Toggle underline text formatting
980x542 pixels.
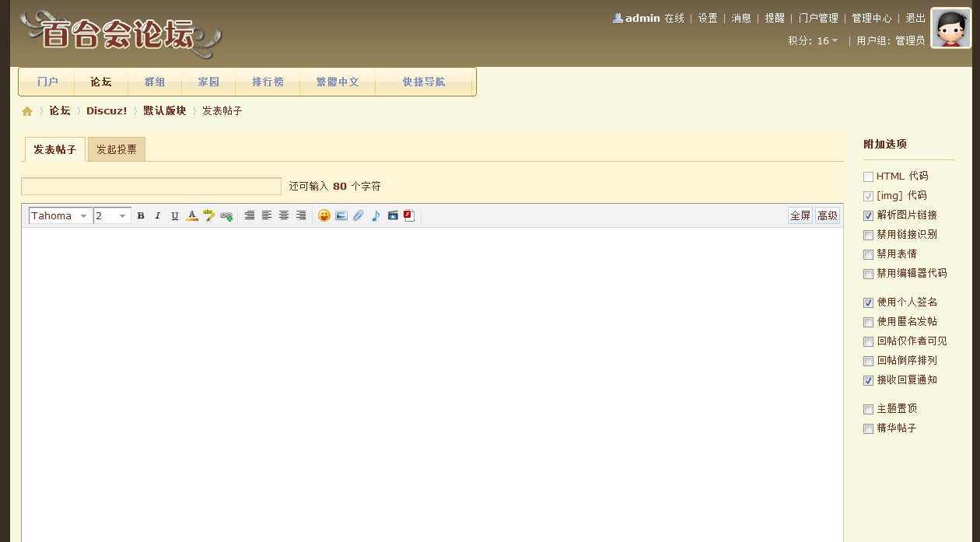point(175,215)
